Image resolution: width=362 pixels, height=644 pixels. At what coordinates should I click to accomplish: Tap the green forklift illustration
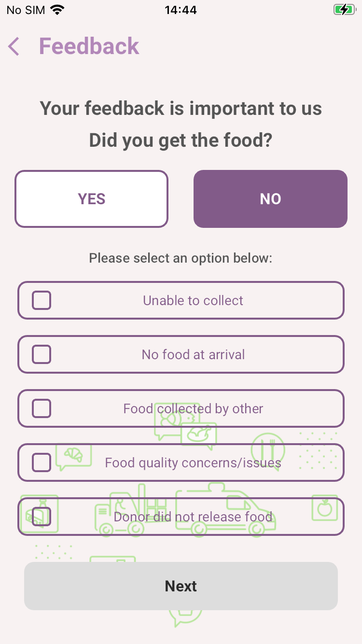pyautogui.click(x=129, y=512)
